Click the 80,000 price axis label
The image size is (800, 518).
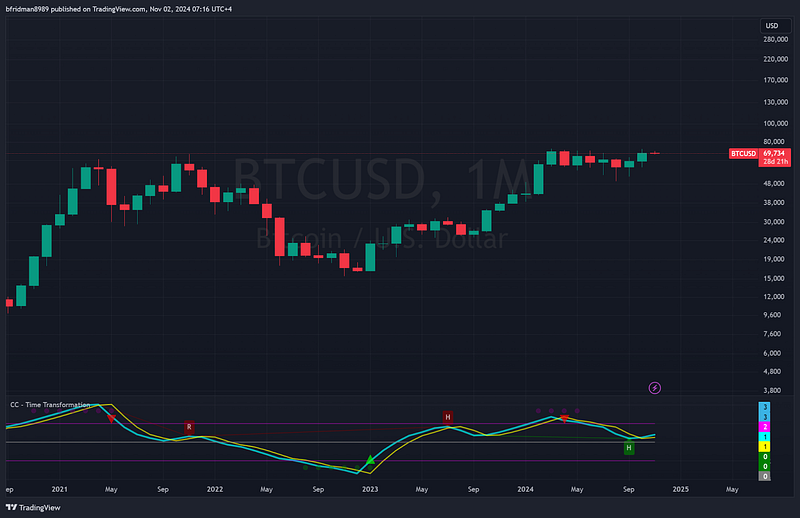776,142
